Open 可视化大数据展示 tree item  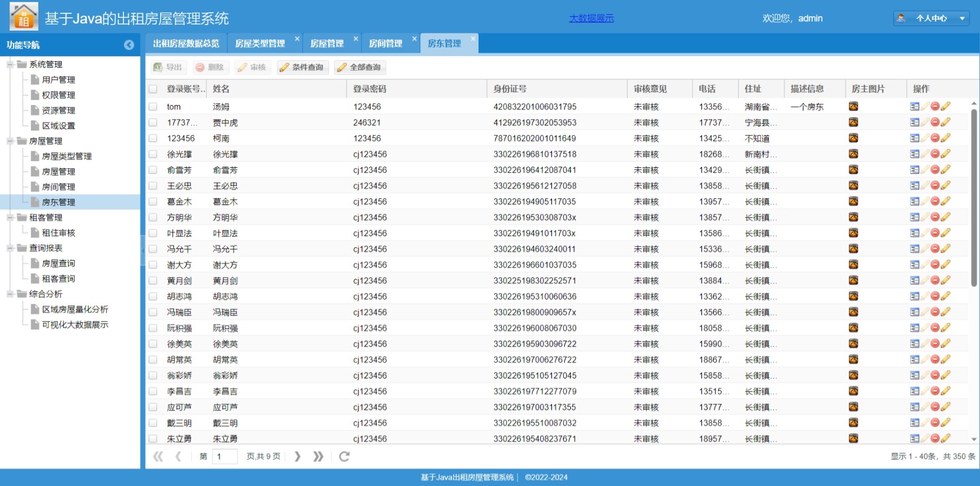(75, 325)
